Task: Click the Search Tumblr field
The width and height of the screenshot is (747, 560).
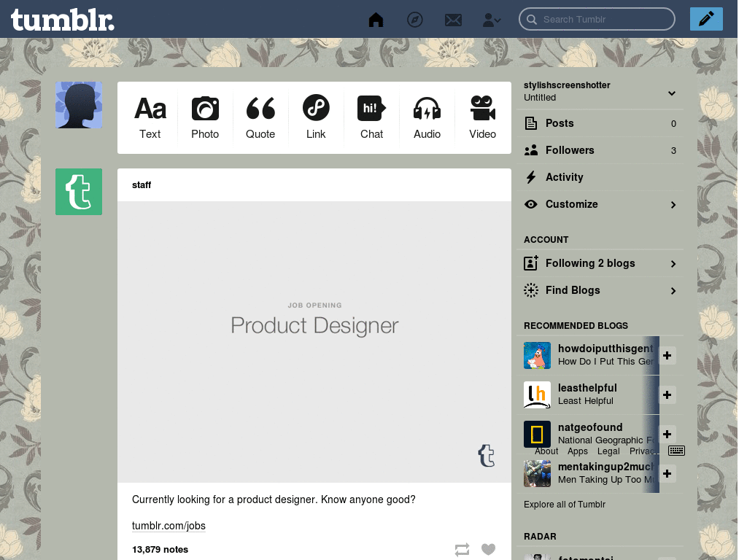Action: coord(597,20)
